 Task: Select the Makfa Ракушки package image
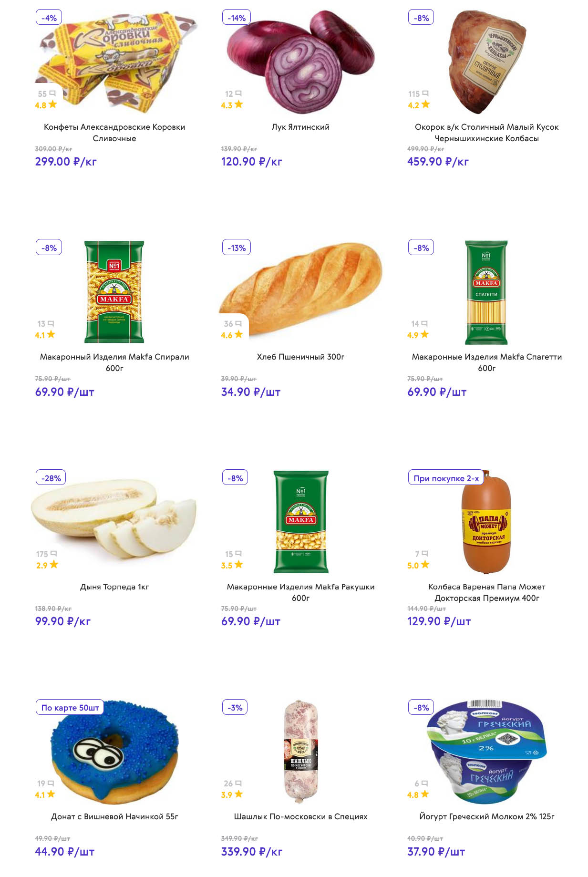[x=300, y=522]
